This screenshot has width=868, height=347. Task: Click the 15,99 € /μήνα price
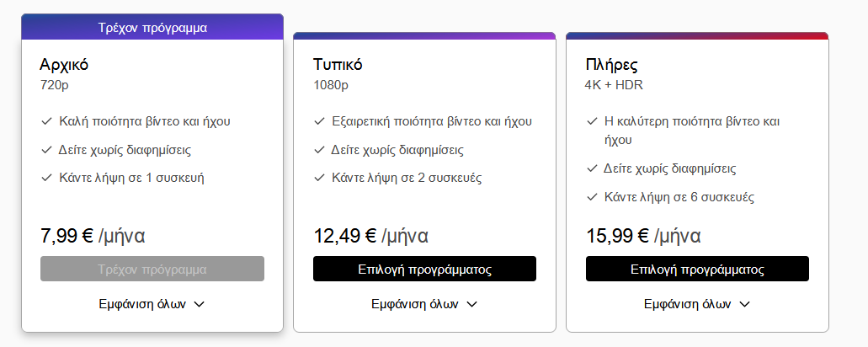click(644, 235)
